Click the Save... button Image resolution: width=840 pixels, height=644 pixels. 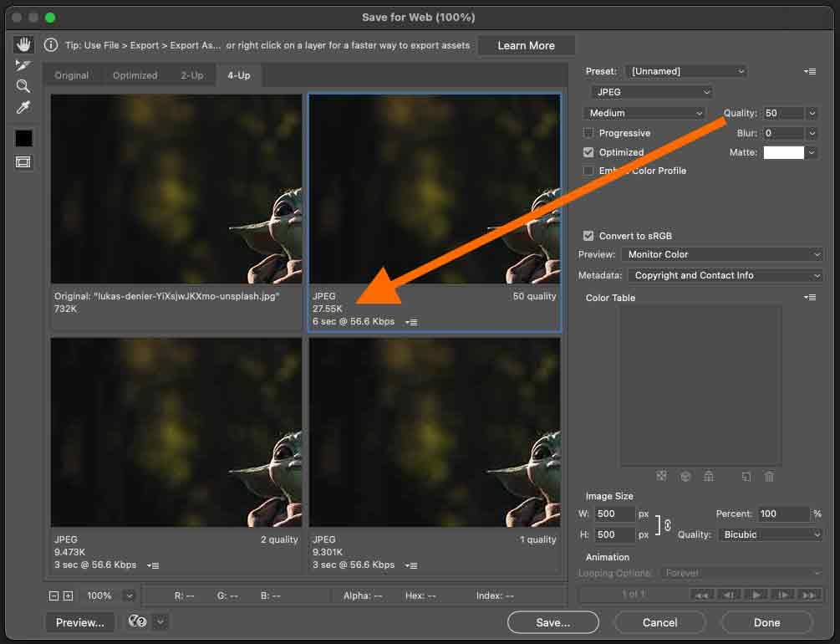click(x=552, y=622)
